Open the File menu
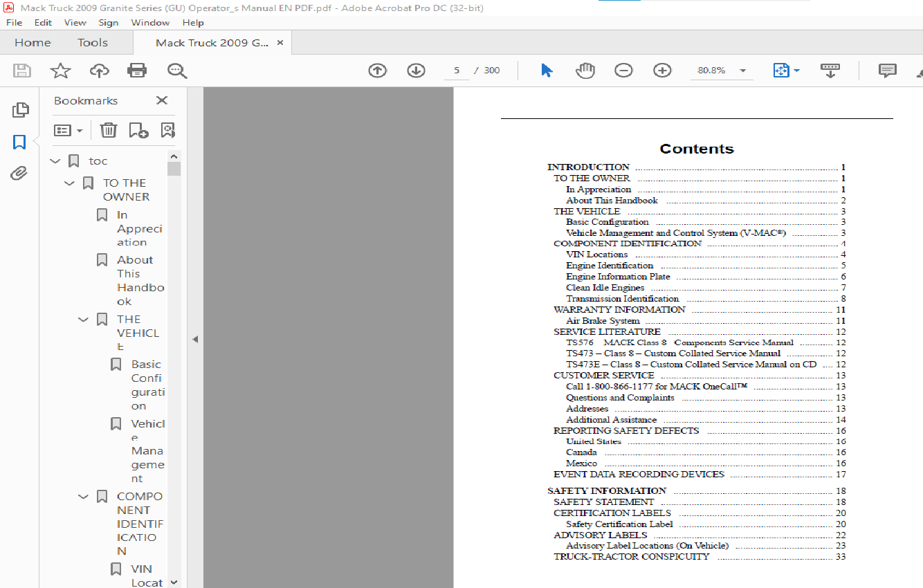Viewport: 923px width, 588px height. (14, 22)
